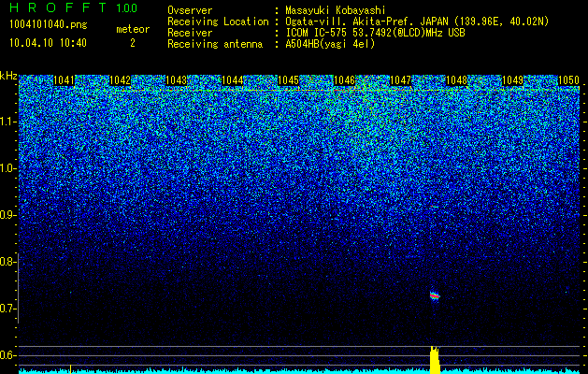Click the 1.1 kHz axis label
This screenshot has height=374, width=588.
[x=7, y=122]
